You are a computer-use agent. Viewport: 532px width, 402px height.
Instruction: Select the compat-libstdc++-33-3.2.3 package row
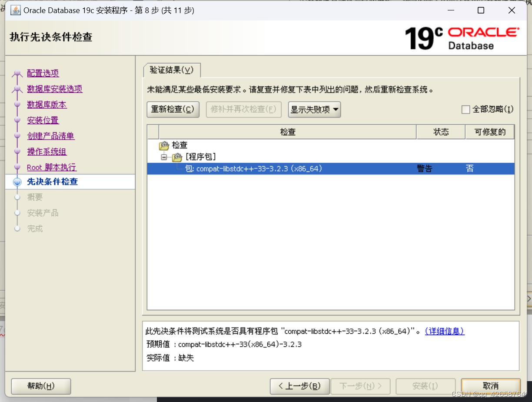(x=331, y=169)
